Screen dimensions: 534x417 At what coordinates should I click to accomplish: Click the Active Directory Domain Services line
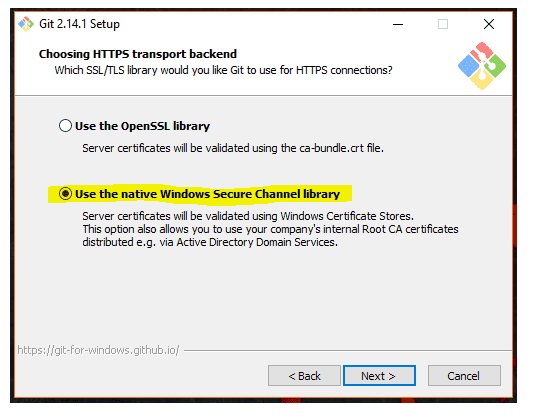(210, 242)
